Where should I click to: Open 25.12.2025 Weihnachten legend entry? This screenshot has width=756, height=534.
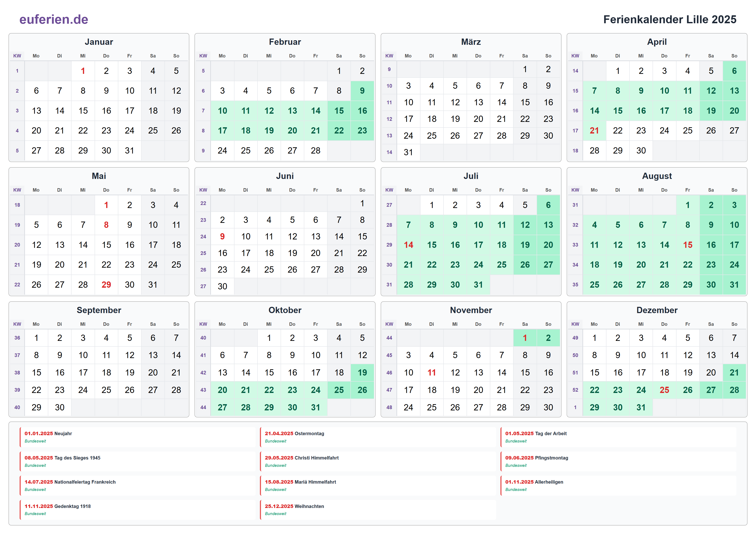[378, 510]
